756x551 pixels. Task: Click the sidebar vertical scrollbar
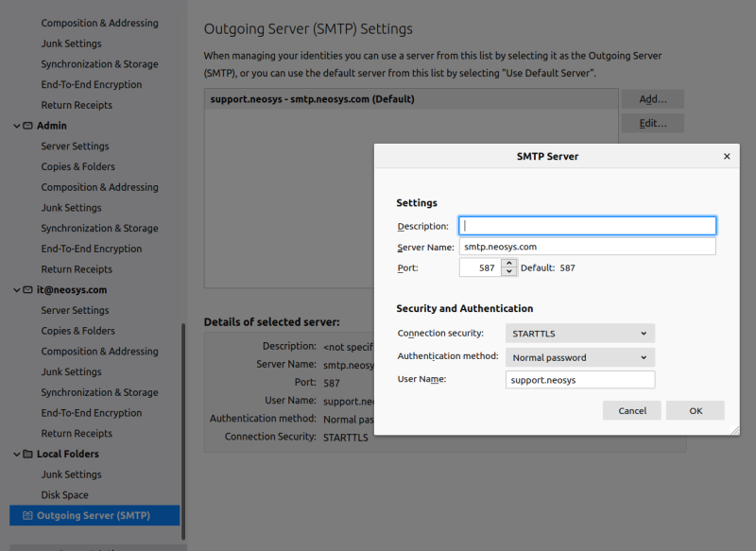pyautogui.click(x=183, y=432)
